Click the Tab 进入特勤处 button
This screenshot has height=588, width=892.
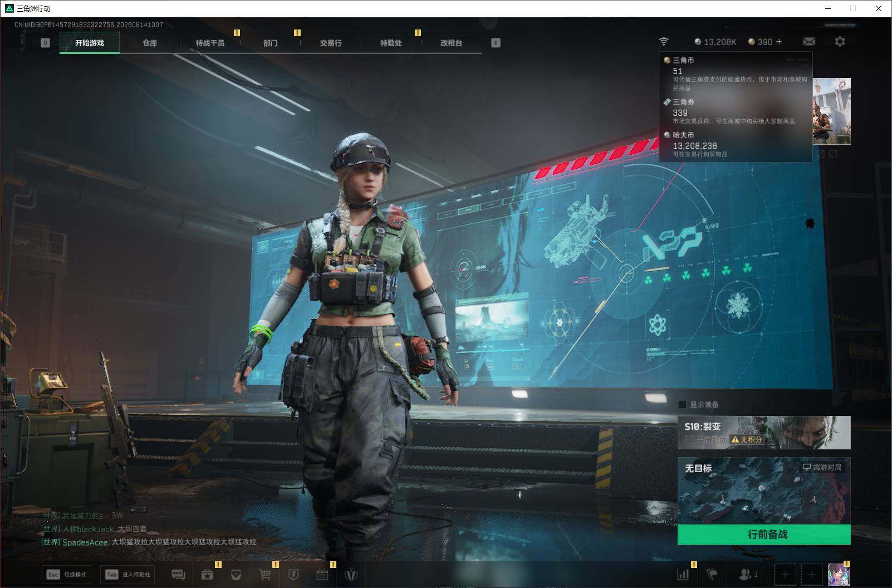click(x=128, y=575)
